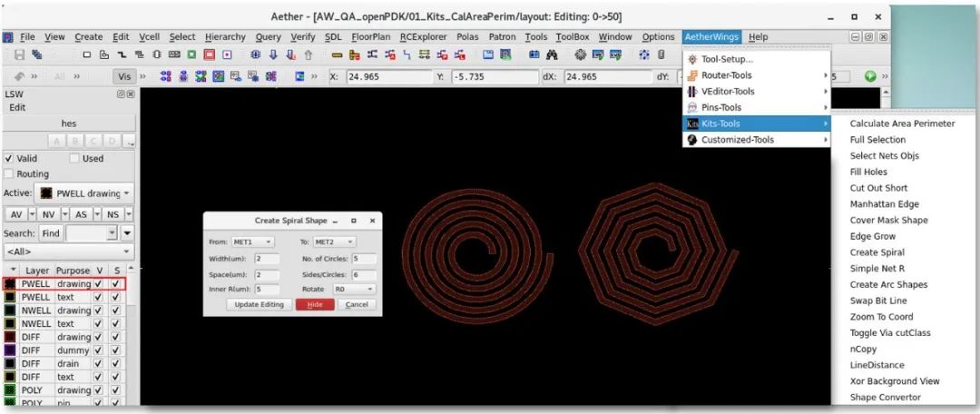Click the red-blue stretch icon after ruler

(x=355, y=55)
